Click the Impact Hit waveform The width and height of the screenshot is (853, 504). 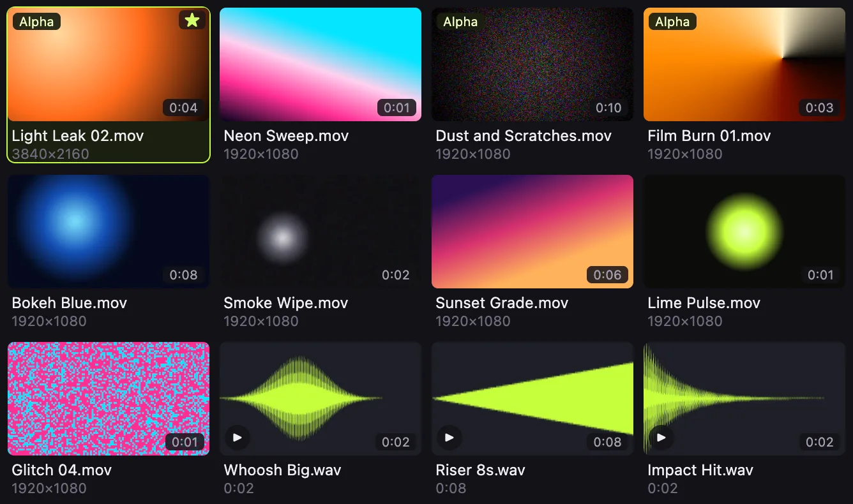(744, 399)
